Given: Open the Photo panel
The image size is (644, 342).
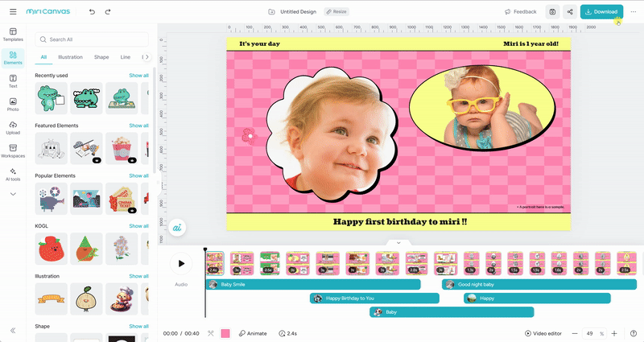Looking at the screenshot, I should (13, 105).
